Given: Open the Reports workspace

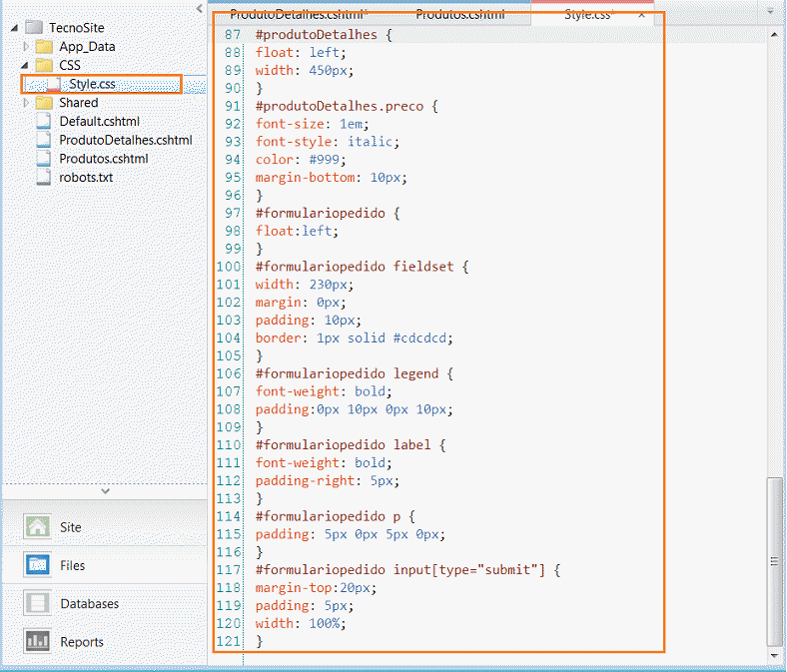Looking at the screenshot, I should pos(105,641).
